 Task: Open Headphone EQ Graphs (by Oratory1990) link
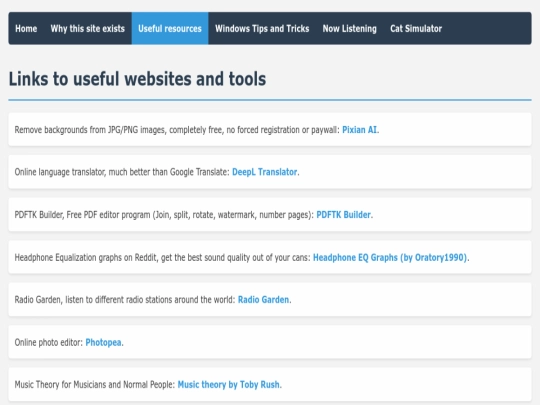point(390,257)
